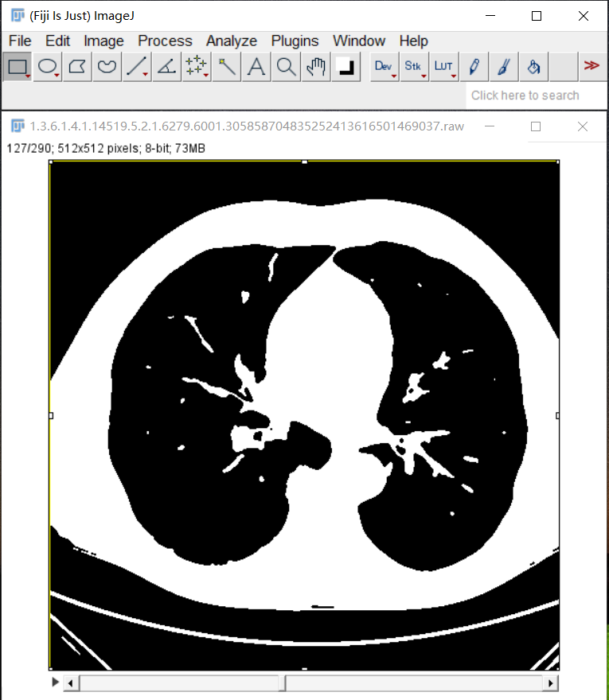Open the LUT lookup tables menu
The image size is (609, 700).
pos(444,67)
